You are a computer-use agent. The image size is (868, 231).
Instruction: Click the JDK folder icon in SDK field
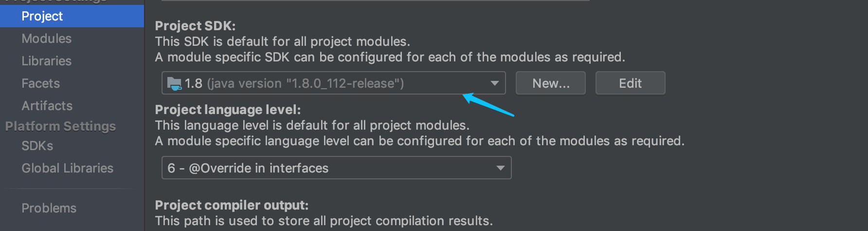[174, 84]
